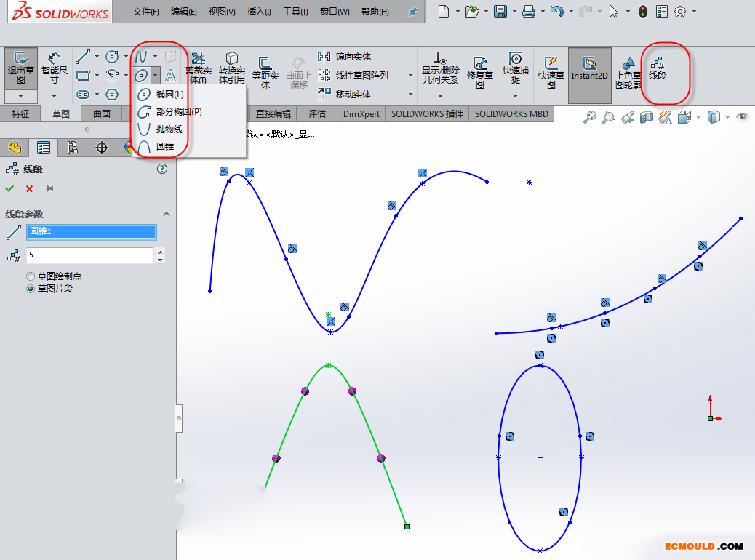755x560 pixels.
Task: Click the Save floppy disk icon
Action: click(x=500, y=12)
